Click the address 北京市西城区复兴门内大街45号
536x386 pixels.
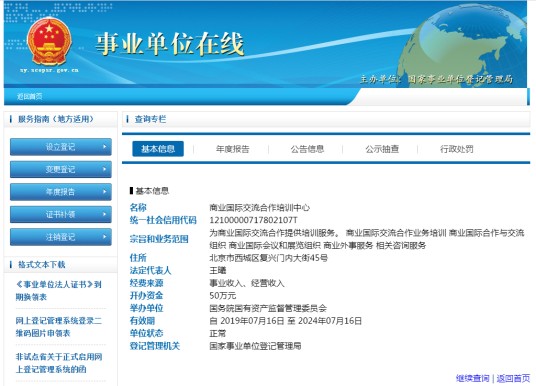[268, 258]
